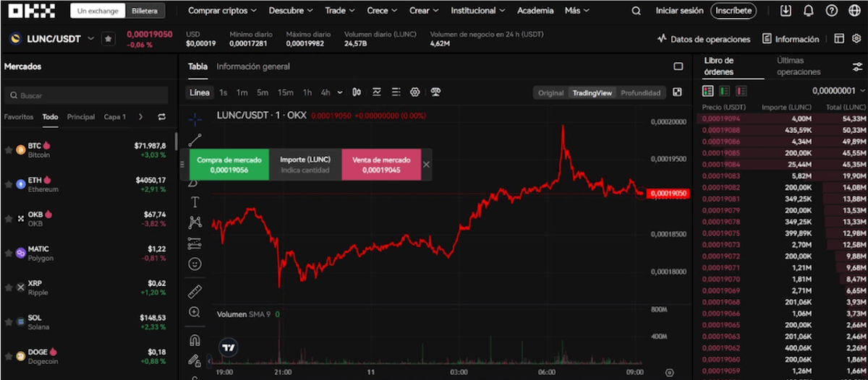Swap market list sort icon
Image resolution: width=868 pixels, height=380 pixels.
[161, 117]
